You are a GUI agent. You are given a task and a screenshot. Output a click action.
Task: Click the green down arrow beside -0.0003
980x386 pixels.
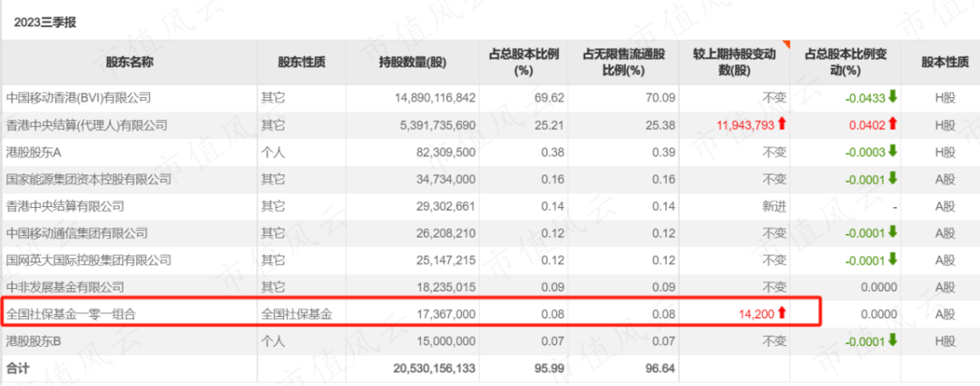pyautogui.click(x=893, y=152)
